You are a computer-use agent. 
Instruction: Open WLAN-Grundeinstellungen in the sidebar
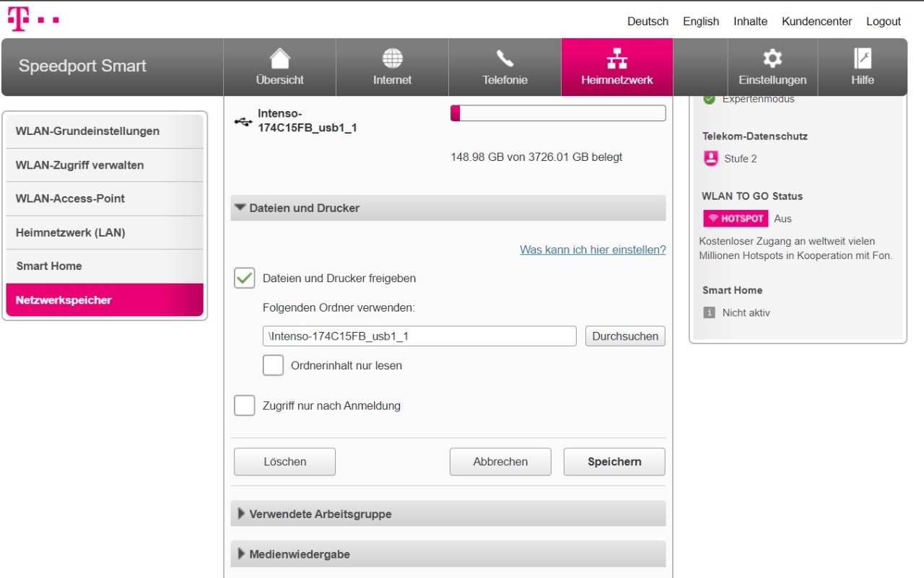tap(105, 131)
